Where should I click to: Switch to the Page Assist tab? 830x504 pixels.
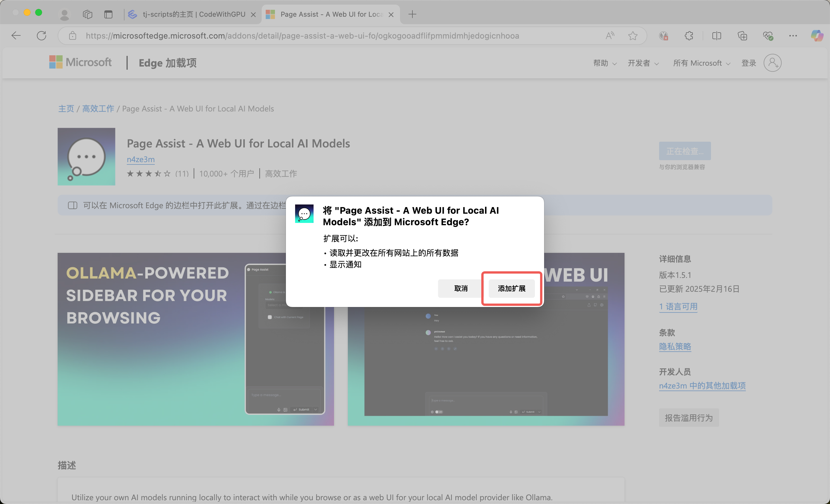331,14
